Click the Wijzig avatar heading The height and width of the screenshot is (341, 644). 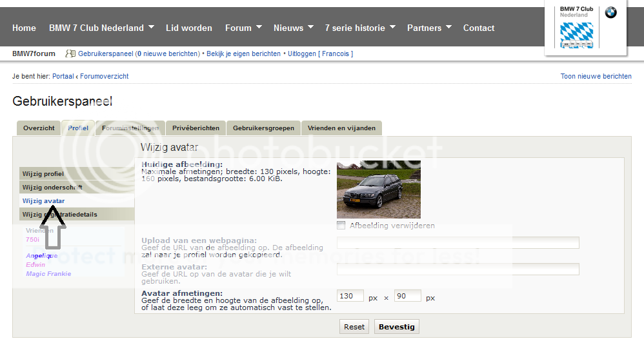169,148
